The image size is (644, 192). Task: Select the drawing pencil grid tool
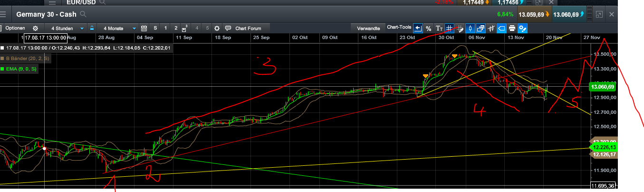point(460,28)
